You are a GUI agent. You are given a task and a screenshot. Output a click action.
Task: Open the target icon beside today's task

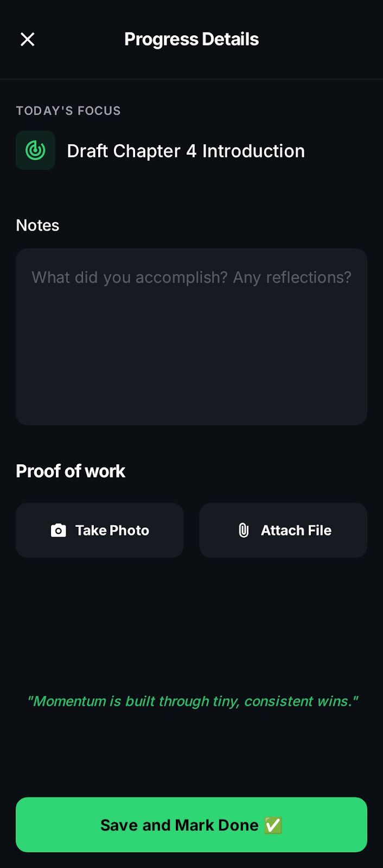click(x=35, y=150)
